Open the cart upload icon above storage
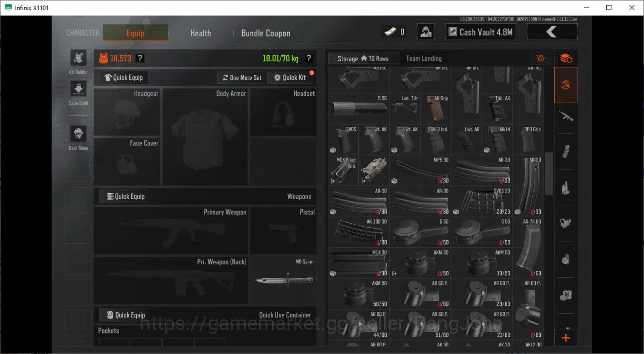This screenshot has width=644, height=354. 540,58
